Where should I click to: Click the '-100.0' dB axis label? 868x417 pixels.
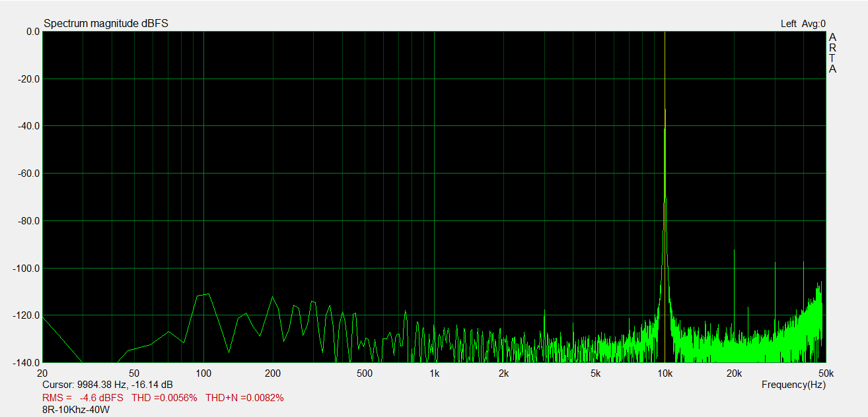click(25, 269)
